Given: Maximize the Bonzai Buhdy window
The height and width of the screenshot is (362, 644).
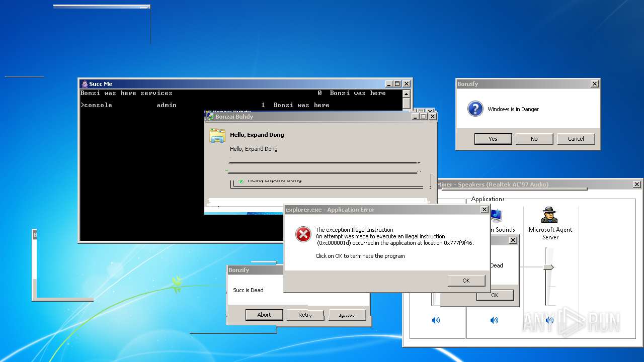Looking at the screenshot, I should [x=424, y=117].
